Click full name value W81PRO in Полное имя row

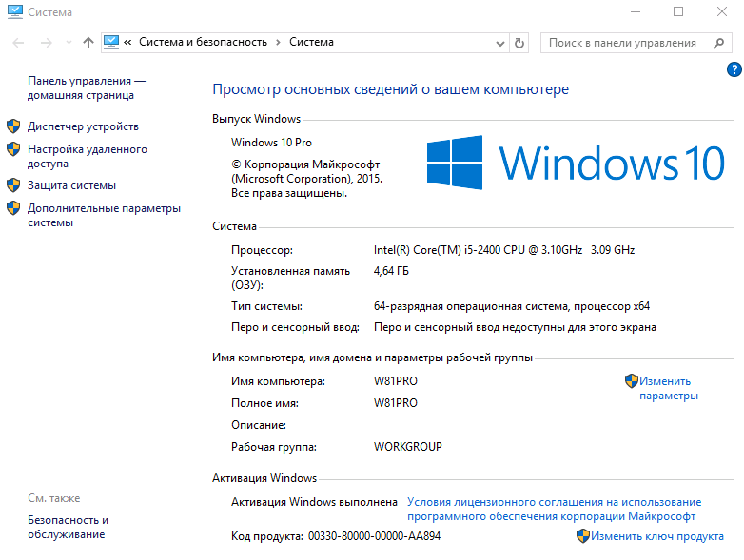pos(395,403)
